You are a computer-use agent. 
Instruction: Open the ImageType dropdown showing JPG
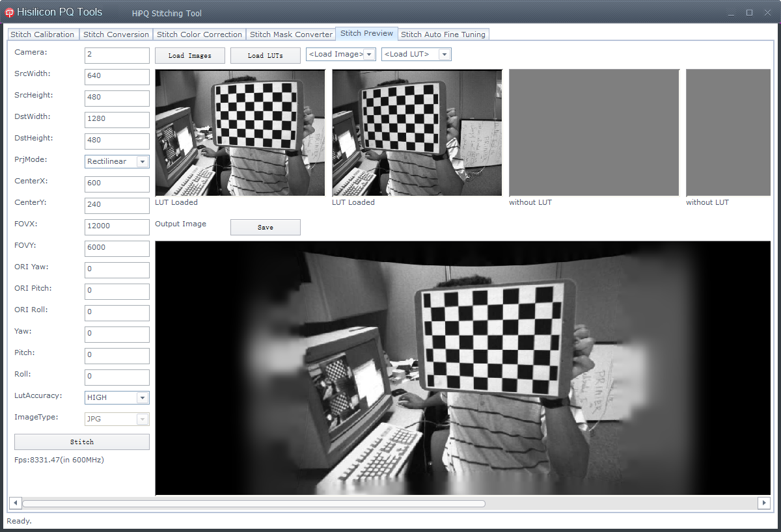(x=144, y=419)
